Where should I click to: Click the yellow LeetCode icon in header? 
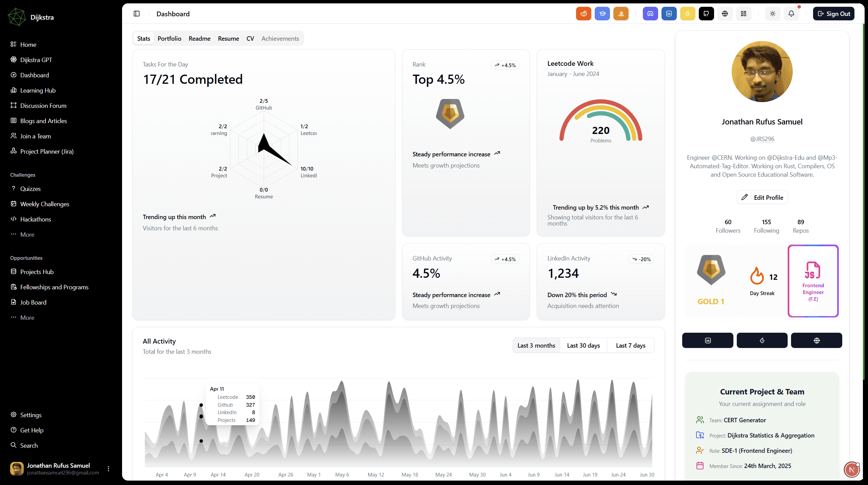(688, 14)
